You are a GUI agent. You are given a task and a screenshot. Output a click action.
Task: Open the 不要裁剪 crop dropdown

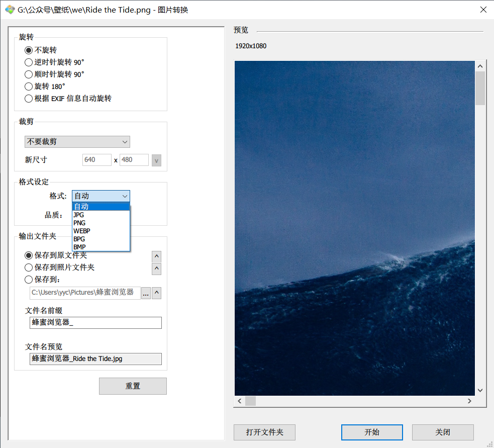click(x=77, y=142)
